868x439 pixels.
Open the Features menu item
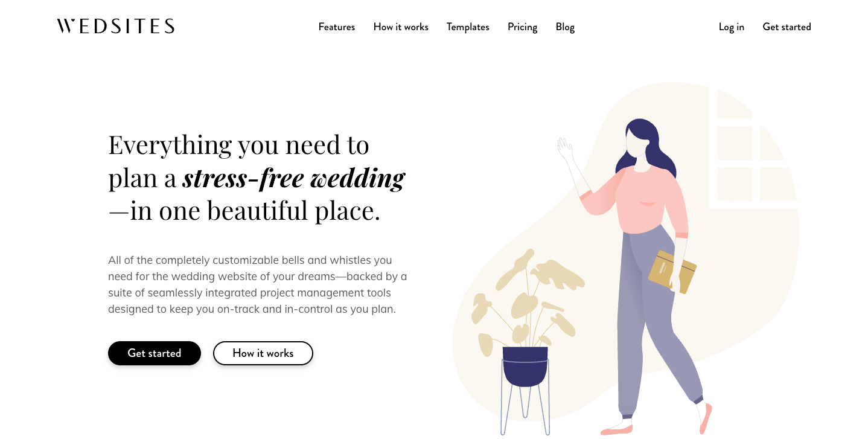(x=337, y=27)
